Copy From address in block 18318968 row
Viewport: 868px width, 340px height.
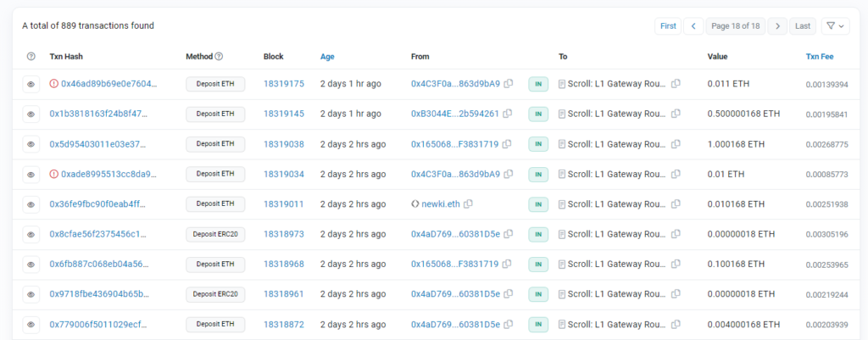coord(507,265)
